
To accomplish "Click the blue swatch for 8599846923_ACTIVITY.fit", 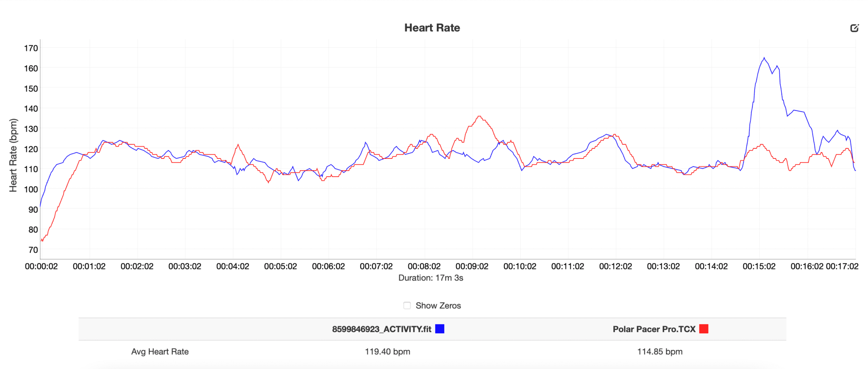I will point(440,329).
